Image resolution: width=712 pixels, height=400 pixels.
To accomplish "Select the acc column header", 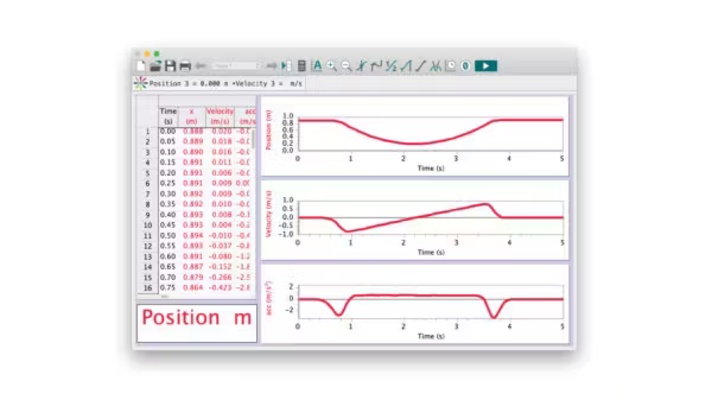I will [246, 116].
